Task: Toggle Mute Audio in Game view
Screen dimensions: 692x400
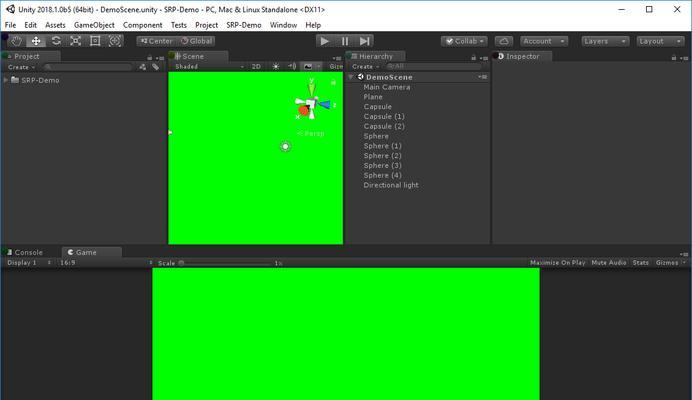Action: [x=609, y=263]
